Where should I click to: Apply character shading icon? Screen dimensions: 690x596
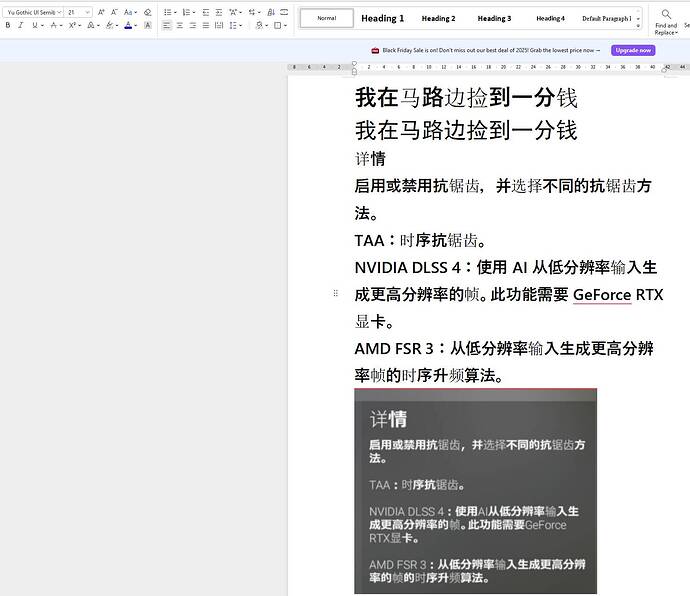pyautogui.click(x=148, y=26)
